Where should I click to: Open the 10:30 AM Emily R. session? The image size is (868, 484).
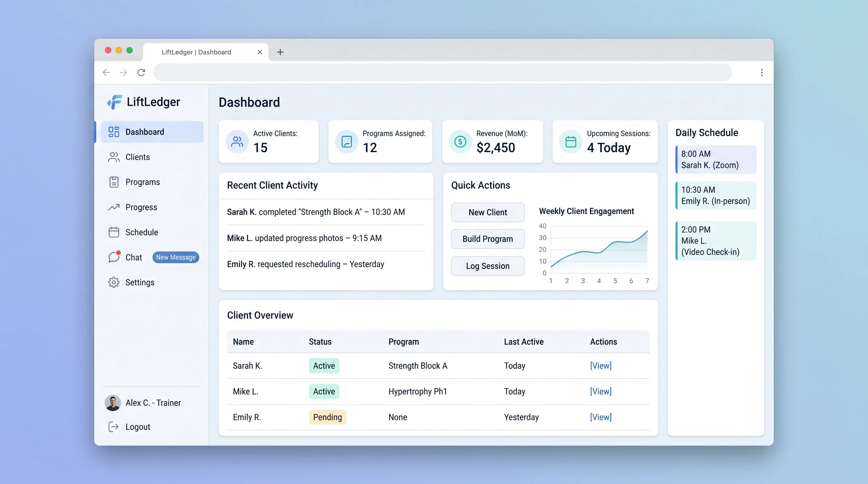(x=716, y=196)
